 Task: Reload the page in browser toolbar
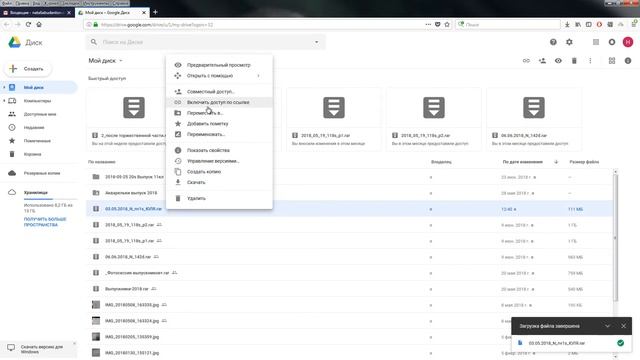(28, 24)
